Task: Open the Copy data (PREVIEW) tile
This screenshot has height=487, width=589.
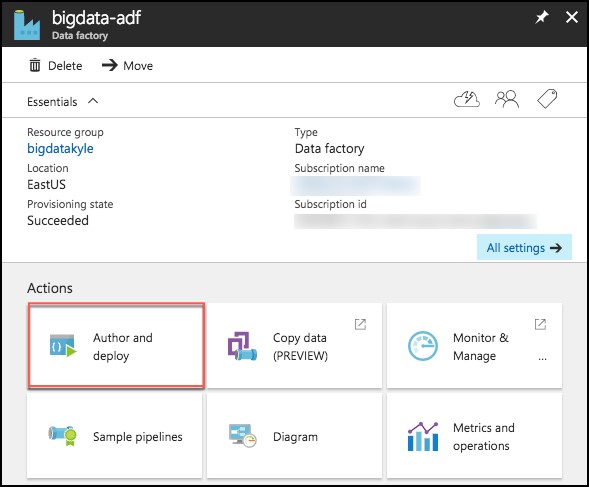Action: (294, 346)
